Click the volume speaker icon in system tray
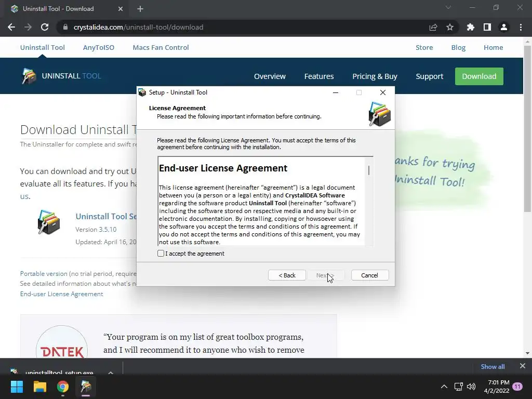Image resolution: width=532 pixels, height=399 pixels. [471, 387]
